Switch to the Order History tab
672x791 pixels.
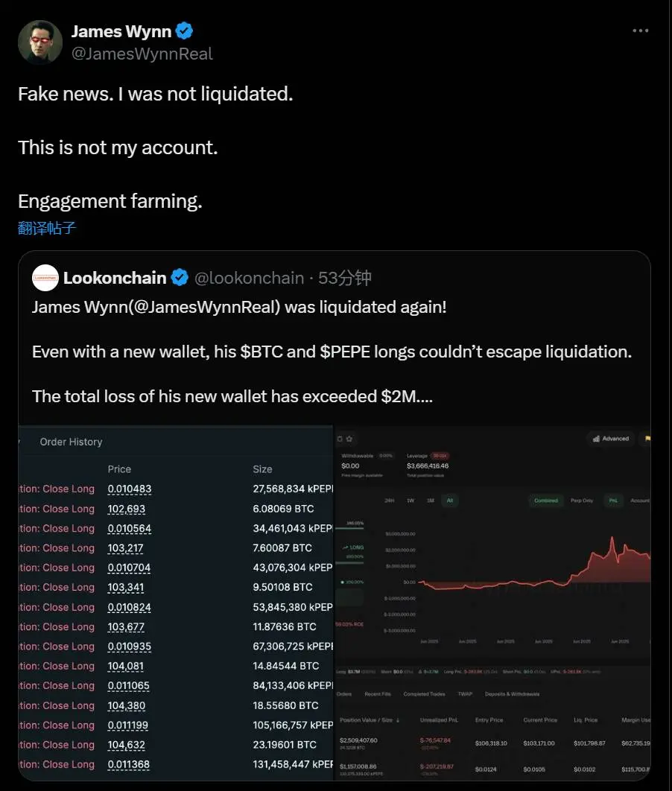pos(71,442)
